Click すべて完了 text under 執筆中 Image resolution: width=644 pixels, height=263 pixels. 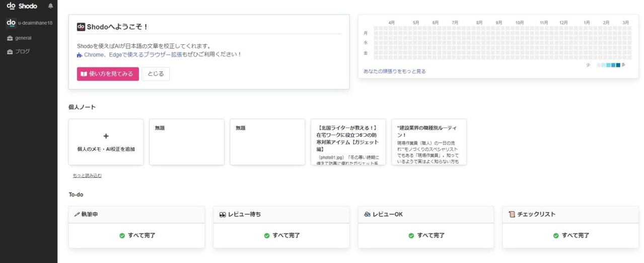point(142,235)
